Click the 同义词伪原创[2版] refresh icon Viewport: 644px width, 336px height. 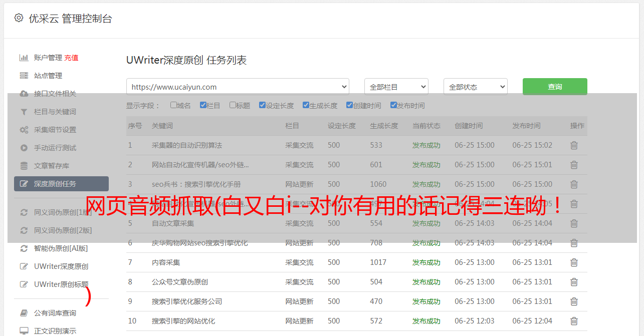(x=24, y=230)
